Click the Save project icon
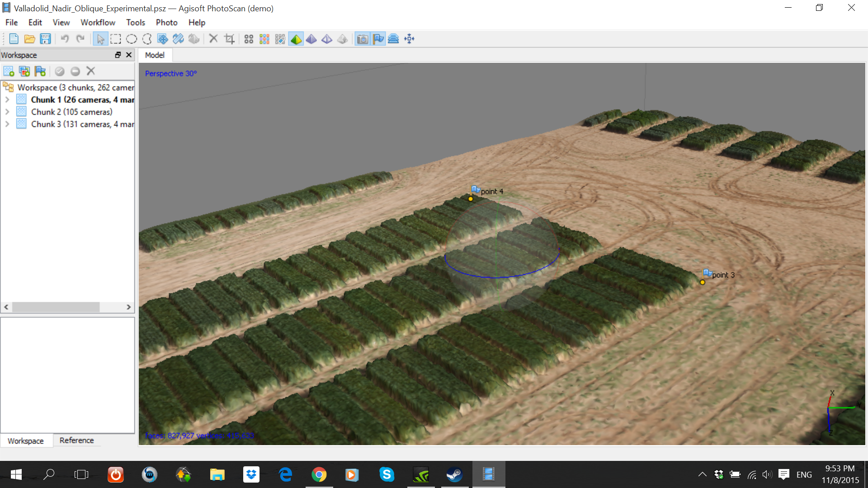The height and width of the screenshot is (488, 868). coord(45,39)
